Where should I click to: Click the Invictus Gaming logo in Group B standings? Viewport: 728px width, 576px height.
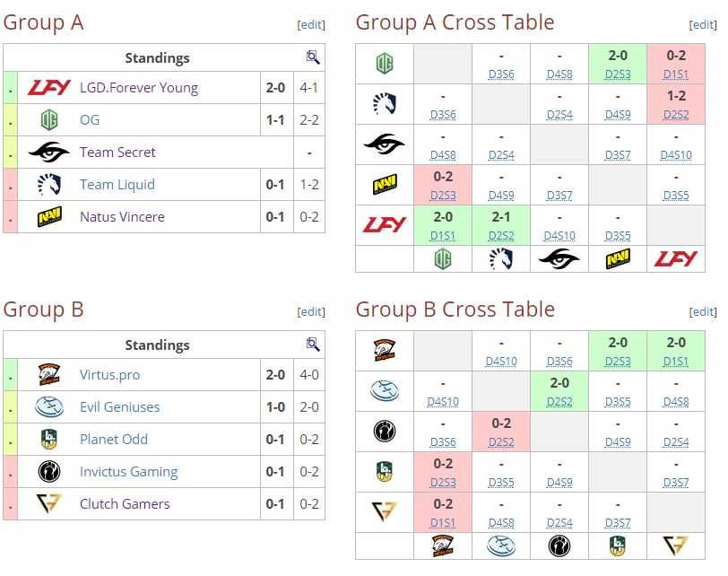48,472
